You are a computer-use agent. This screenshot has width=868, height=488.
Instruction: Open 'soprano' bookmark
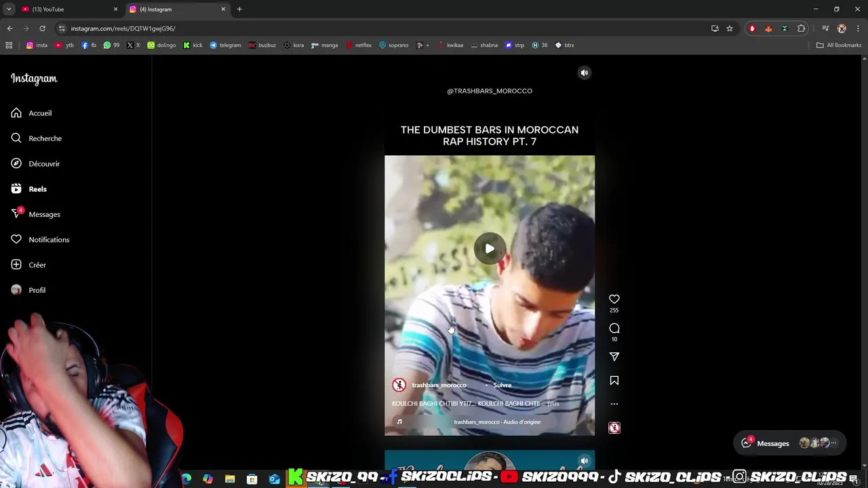point(394,45)
